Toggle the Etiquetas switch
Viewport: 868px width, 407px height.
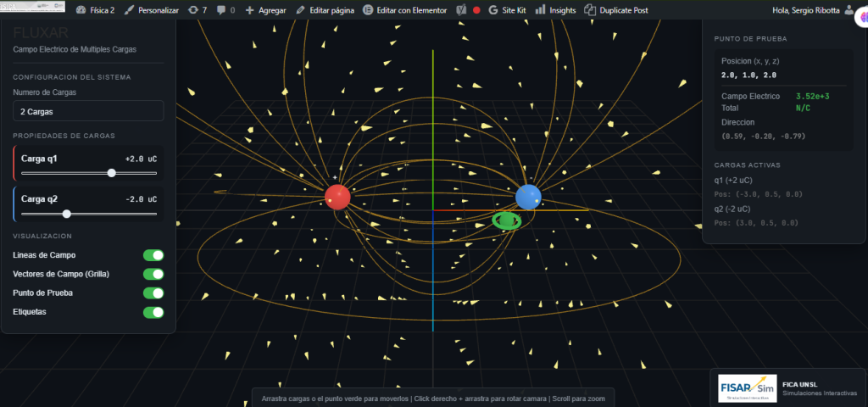tap(153, 312)
